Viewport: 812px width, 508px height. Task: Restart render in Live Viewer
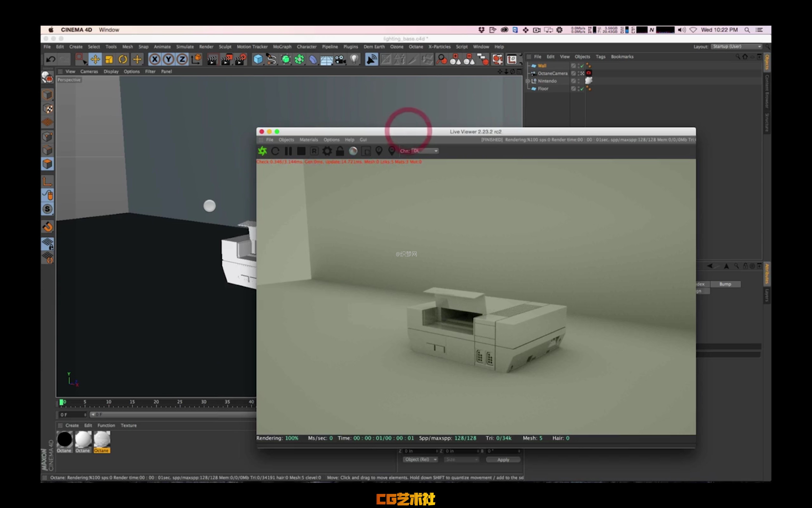275,151
